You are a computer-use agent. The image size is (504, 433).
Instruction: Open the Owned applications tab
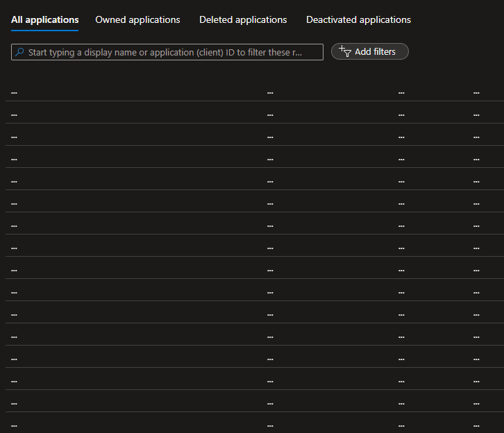pyautogui.click(x=137, y=20)
